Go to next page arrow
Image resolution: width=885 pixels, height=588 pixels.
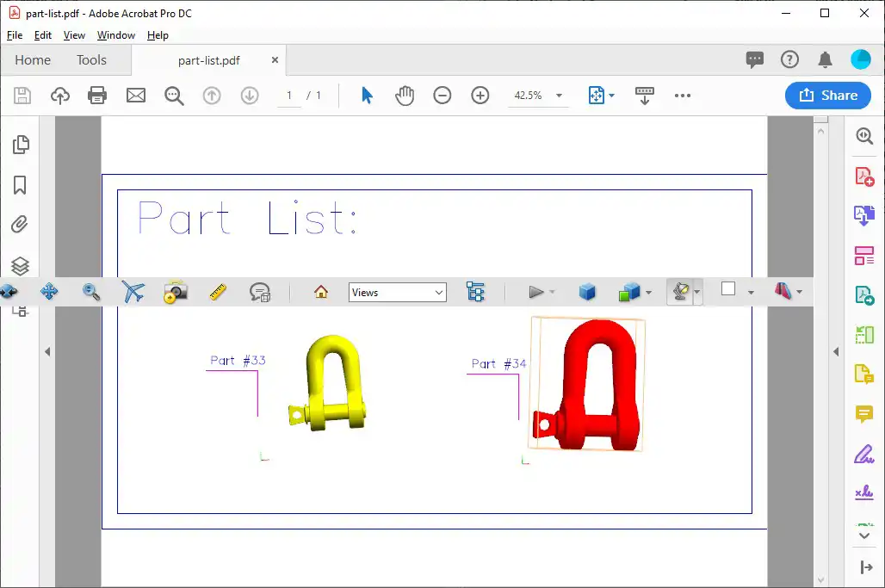click(250, 96)
